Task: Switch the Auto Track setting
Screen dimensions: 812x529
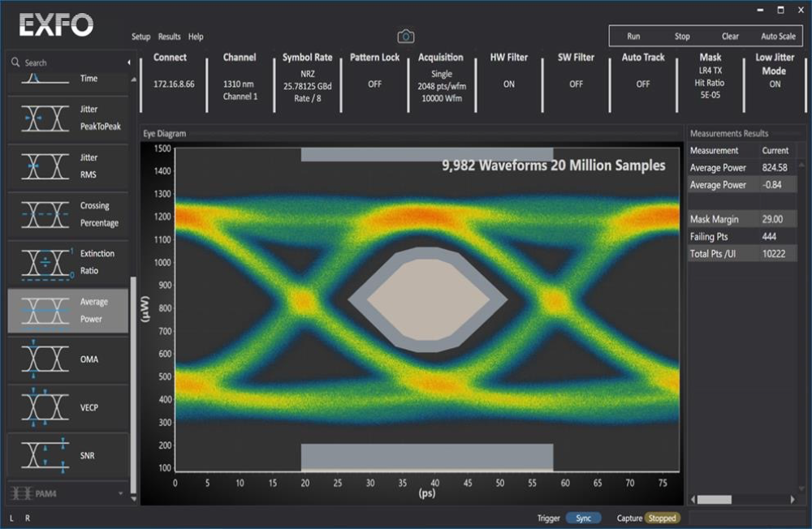Action: [x=642, y=84]
